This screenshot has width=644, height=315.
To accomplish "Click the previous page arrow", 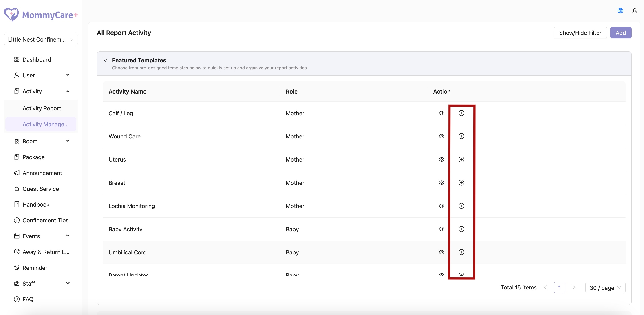I will (545, 288).
